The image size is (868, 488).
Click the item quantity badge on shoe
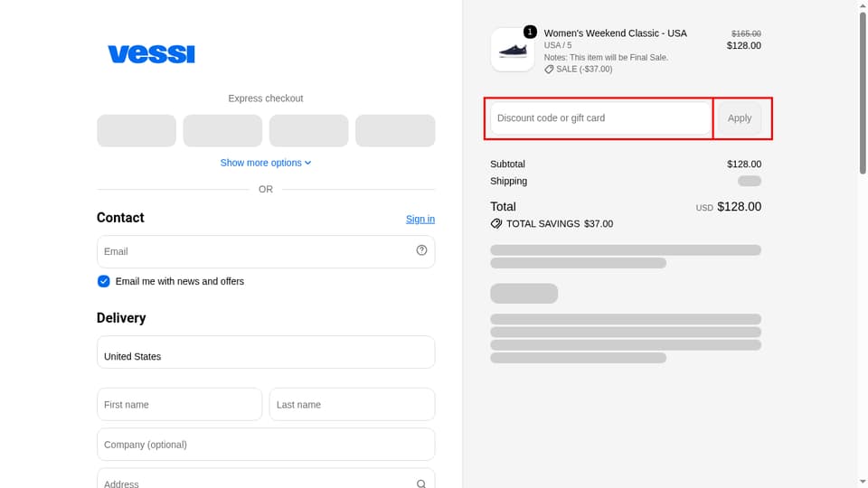[x=530, y=32]
